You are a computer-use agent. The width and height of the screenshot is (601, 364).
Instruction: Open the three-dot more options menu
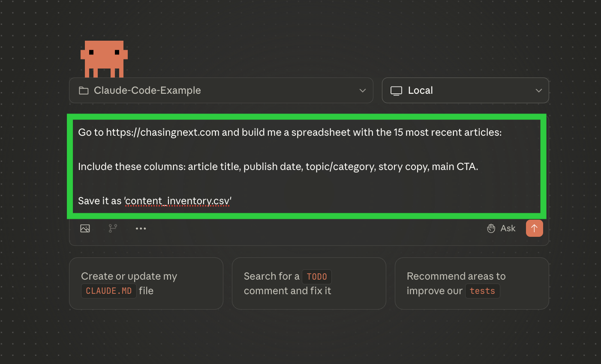[141, 228]
